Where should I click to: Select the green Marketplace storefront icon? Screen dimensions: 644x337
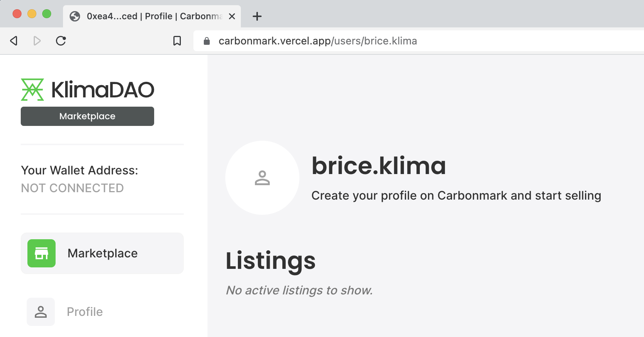coord(41,253)
